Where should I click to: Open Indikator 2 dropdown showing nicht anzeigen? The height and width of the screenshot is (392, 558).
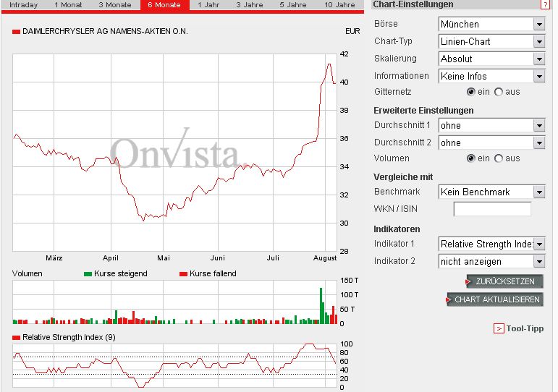(492, 261)
